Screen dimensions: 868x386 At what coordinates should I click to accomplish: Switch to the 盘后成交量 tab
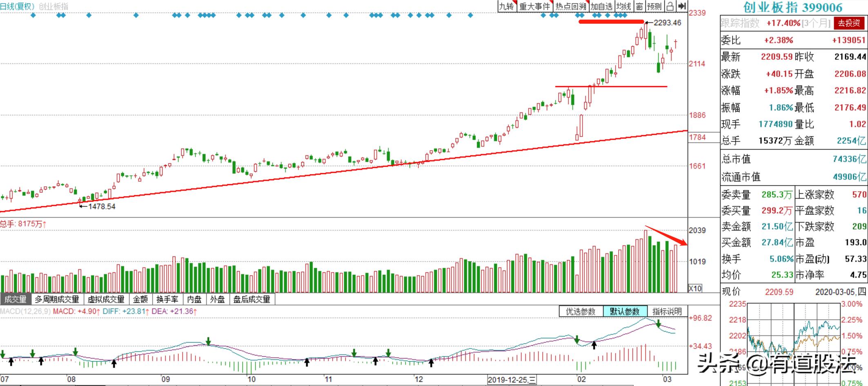coord(252,299)
